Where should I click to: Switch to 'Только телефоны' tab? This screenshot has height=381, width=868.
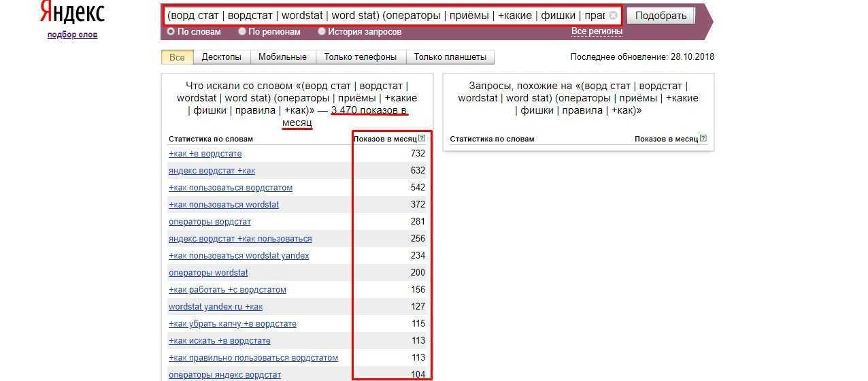361,57
